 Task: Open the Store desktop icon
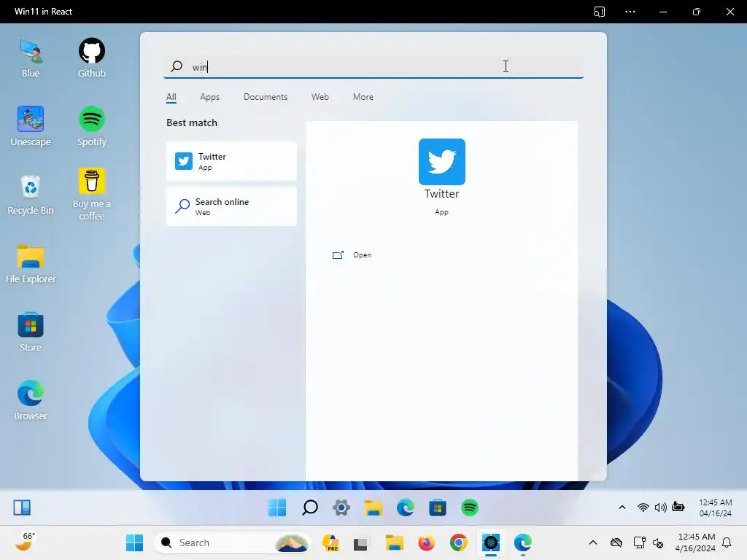pos(31,332)
